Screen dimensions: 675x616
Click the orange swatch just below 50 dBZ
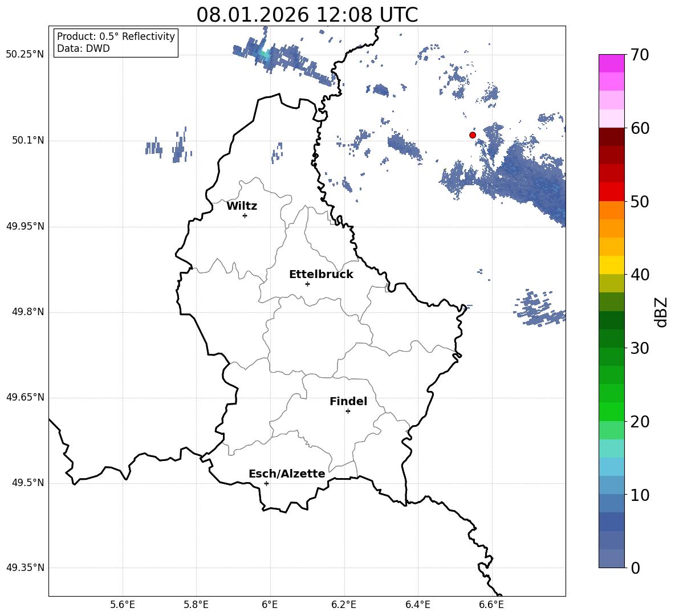pyautogui.click(x=612, y=210)
